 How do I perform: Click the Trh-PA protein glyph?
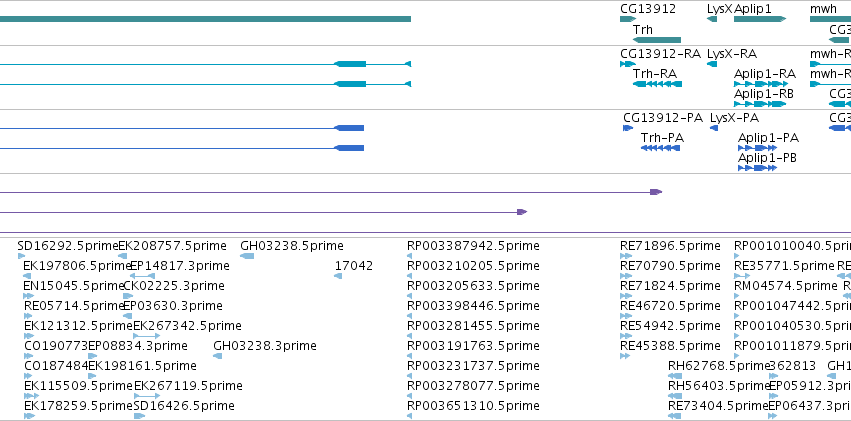[660, 148]
